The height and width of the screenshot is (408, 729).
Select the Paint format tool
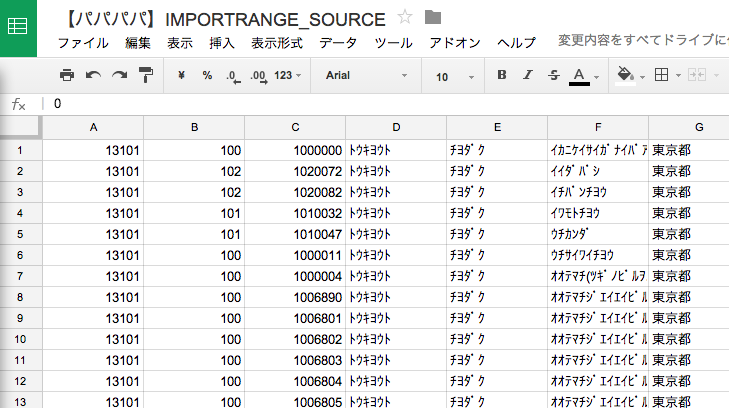pyautogui.click(x=146, y=75)
